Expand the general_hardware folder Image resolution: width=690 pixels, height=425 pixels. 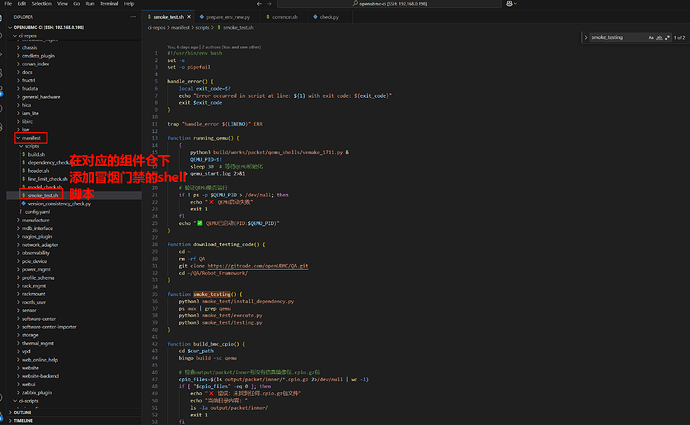[x=41, y=97]
